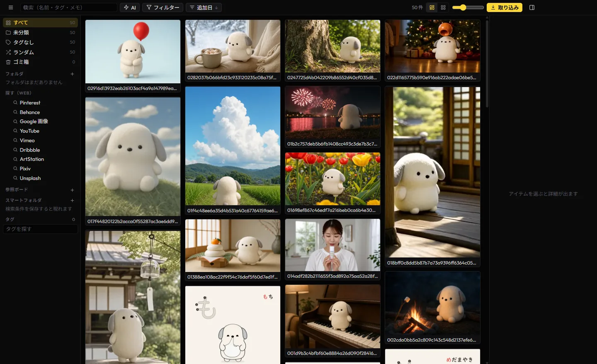Open the 未分類 folder icon row

coord(40,32)
